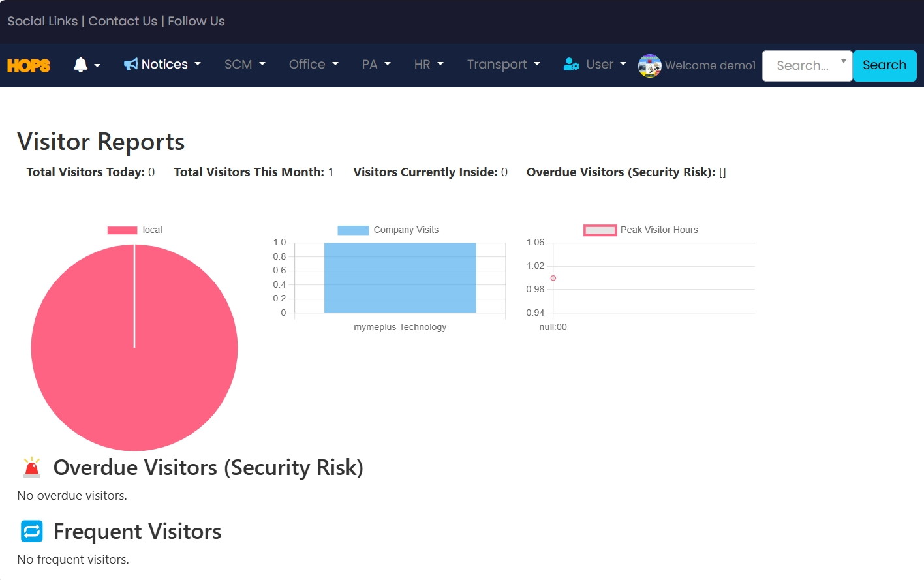The image size is (924, 580).
Task: Open the HR menu
Action: [429, 64]
